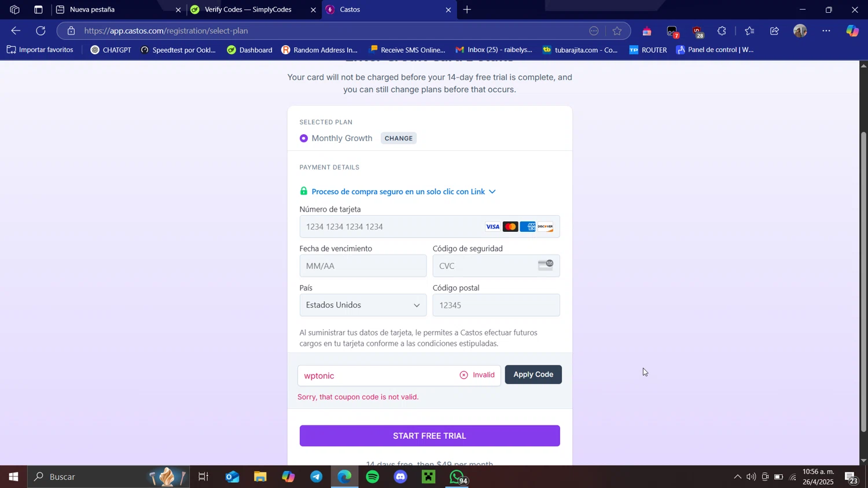
Task: Reload the current page
Action: [41, 31]
